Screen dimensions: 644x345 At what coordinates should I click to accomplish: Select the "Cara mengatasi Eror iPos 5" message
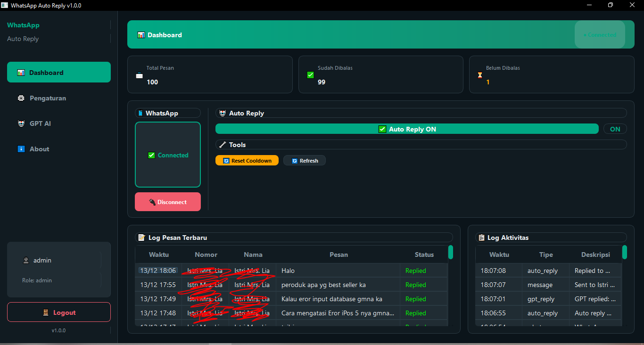pyautogui.click(x=339, y=313)
